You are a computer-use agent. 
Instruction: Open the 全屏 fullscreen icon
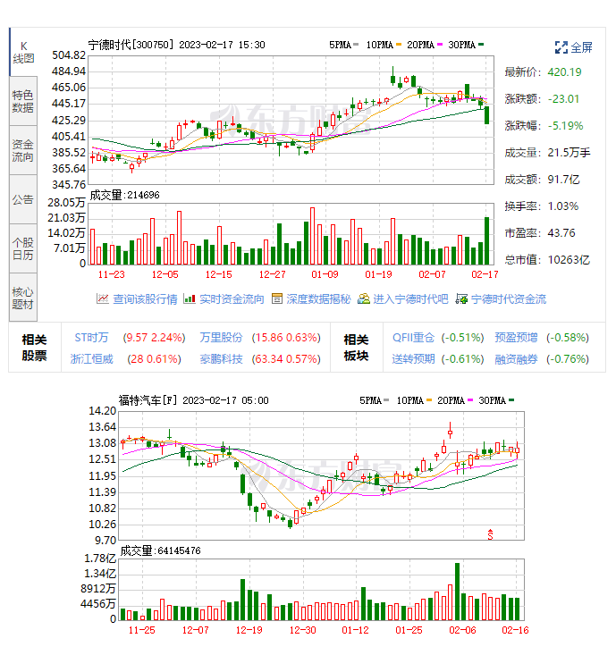(x=561, y=47)
